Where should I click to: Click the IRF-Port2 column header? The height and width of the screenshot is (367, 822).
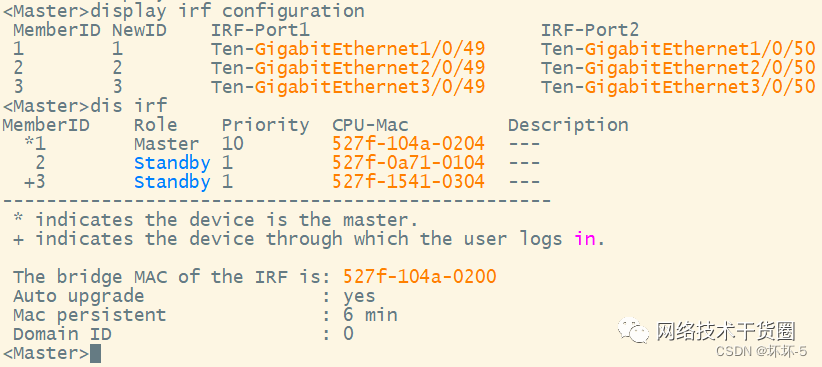[590, 30]
